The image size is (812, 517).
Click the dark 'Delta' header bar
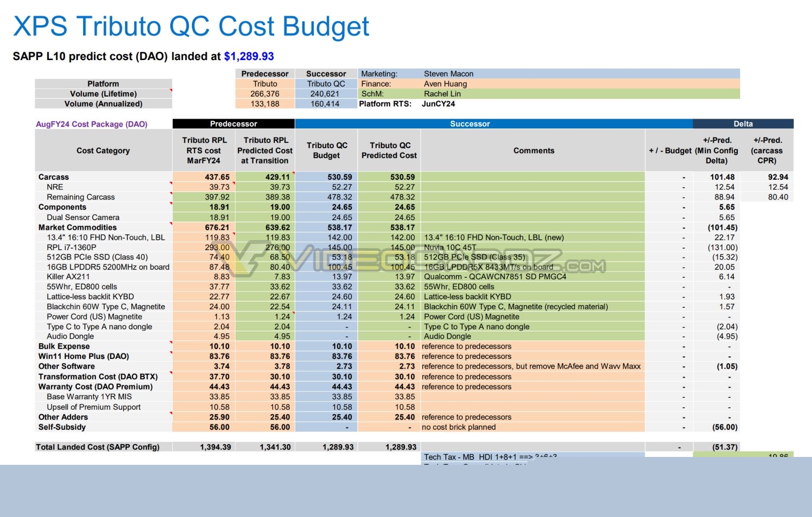click(743, 124)
